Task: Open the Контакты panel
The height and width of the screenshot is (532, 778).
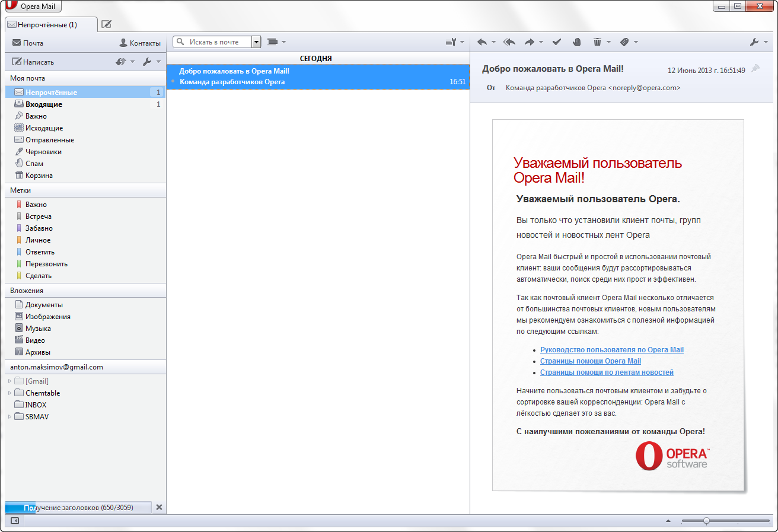Action: point(140,43)
